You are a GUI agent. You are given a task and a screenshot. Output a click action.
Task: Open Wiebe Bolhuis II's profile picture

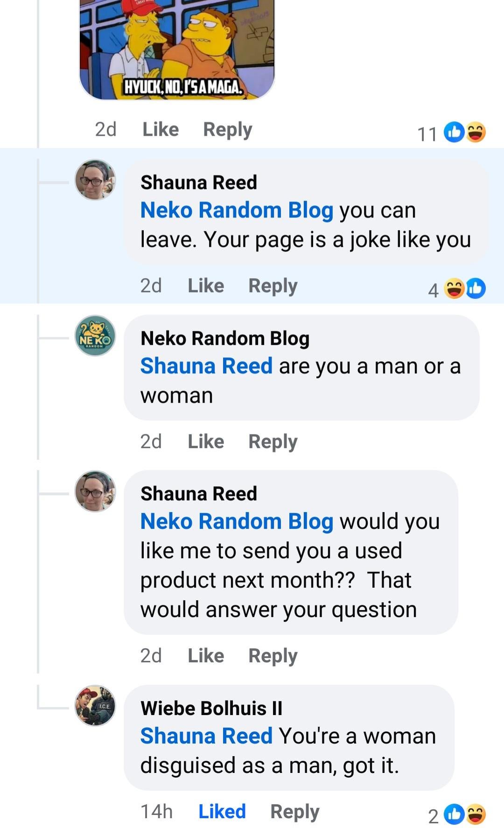pyautogui.click(x=95, y=705)
